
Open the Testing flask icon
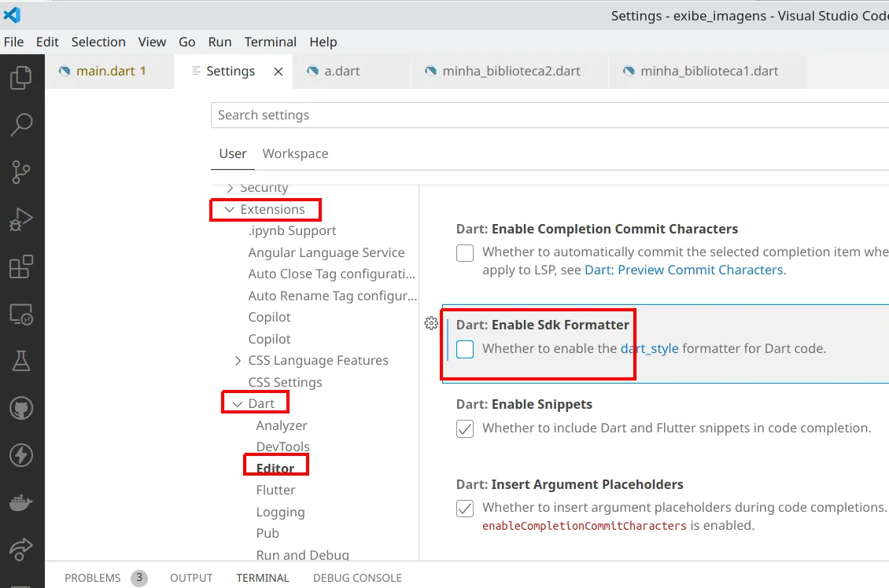click(21, 361)
